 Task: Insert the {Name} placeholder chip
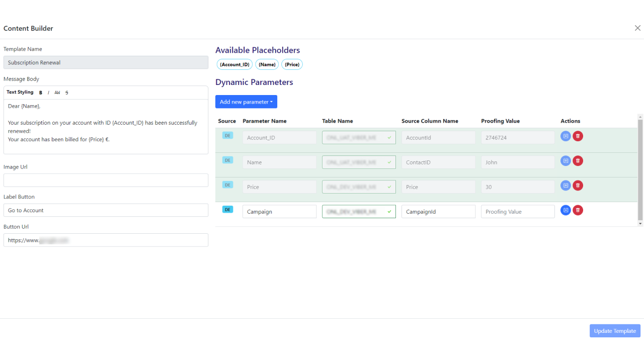point(267,64)
